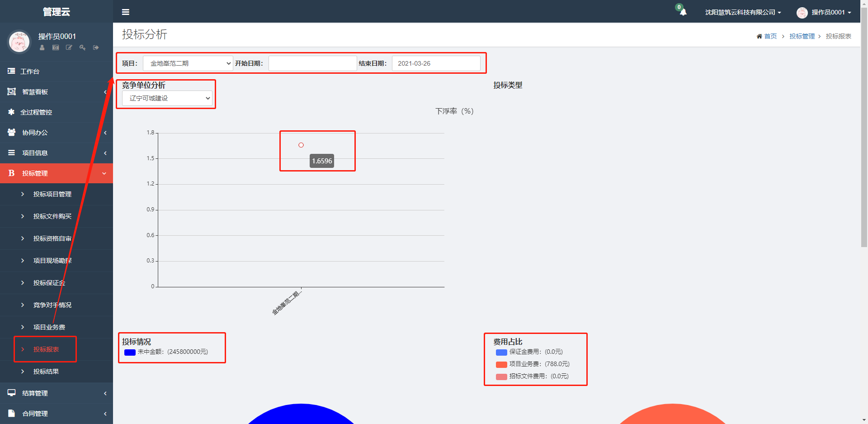Toggle the sidebar with the hamburger icon

point(126,12)
